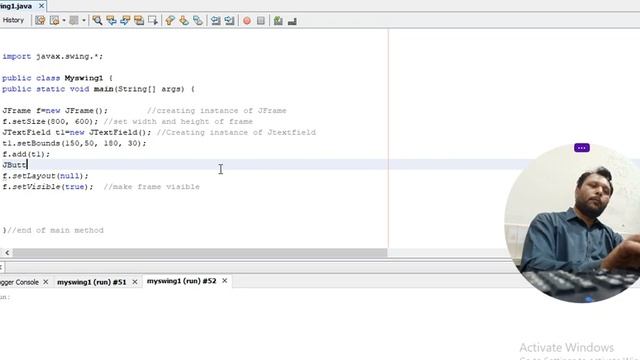The height and width of the screenshot is (360, 640).
Task: Click the t1.setBounds statement
Action: coord(74,143)
